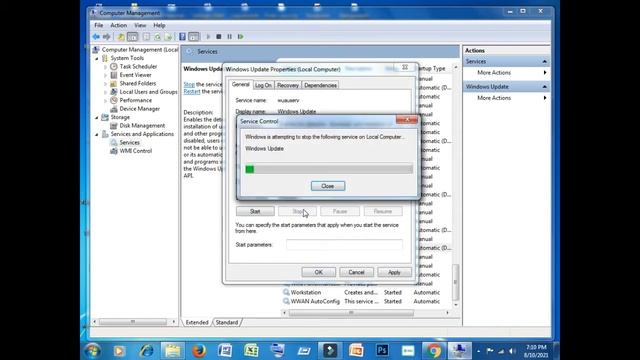The width and height of the screenshot is (640, 360).
Task: Click the Up one level toolbar icon
Action: pyautogui.click(x=121, y=37)
